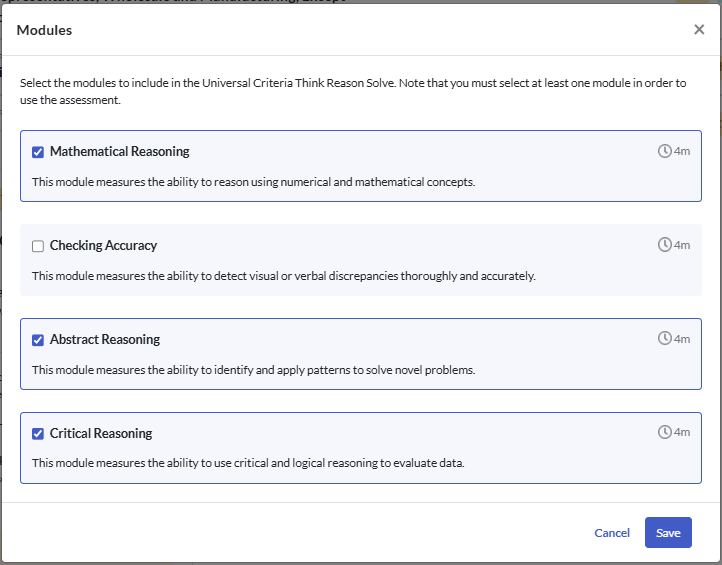Click the Checking Accuracy module title
Screen dimensions: 722x565
pyautogui.click(x=103, y=246)
